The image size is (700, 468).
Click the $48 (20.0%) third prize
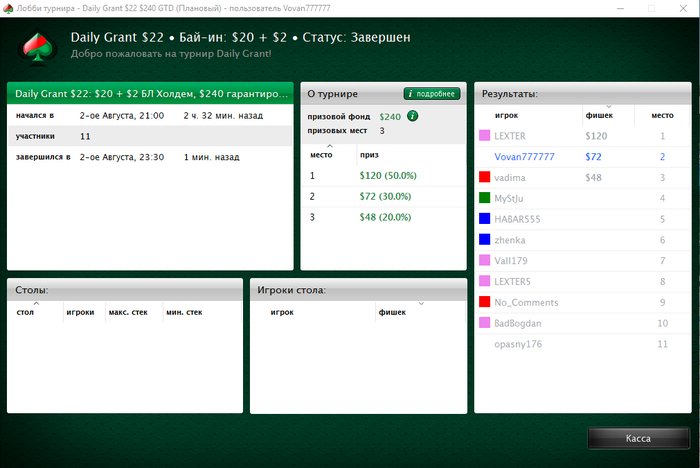click(x=385, y=217)
